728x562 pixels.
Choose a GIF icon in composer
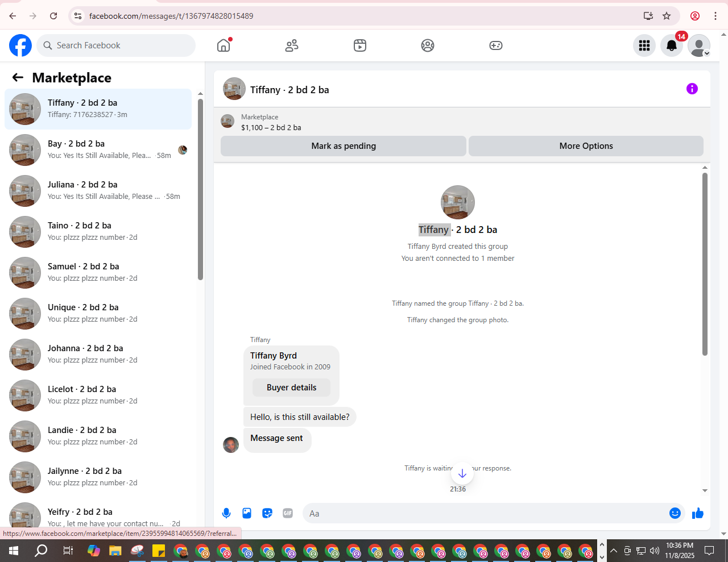coord(288,513)
